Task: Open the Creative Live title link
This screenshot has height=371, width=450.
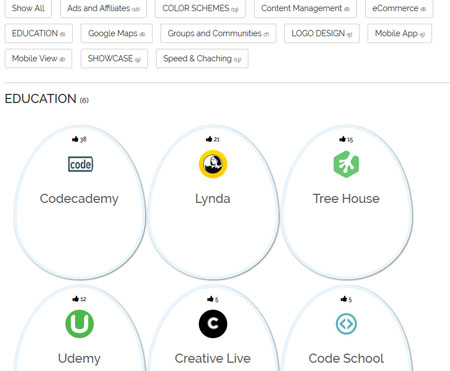Action: click(x=213, y=358)
